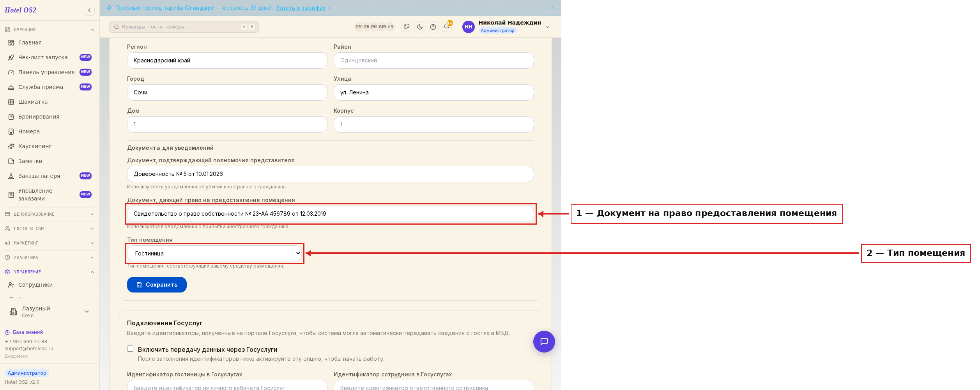
Task: Expand the Аналитика sidebar section
Action: pyautogui.click(x=50, y=257)
